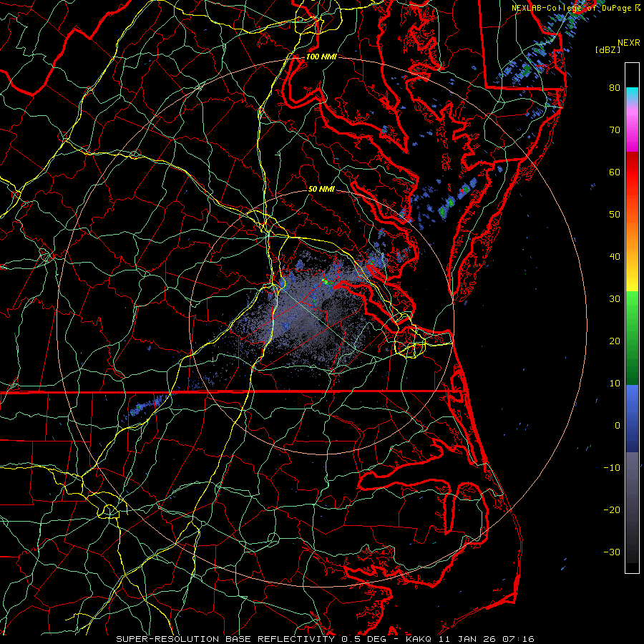This screenshot has width=644, height=644.
Task: Click the "-30" value on the dBZ scale
Action: click(612, 552)
